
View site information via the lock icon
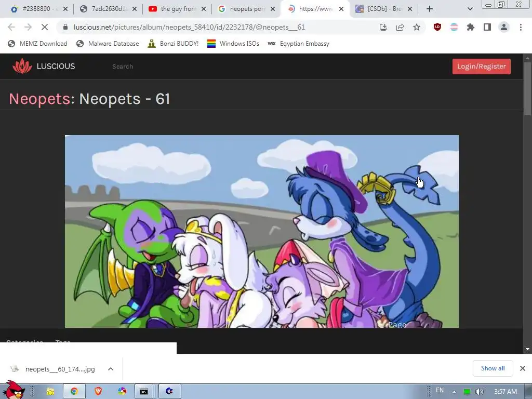(65, 27)
